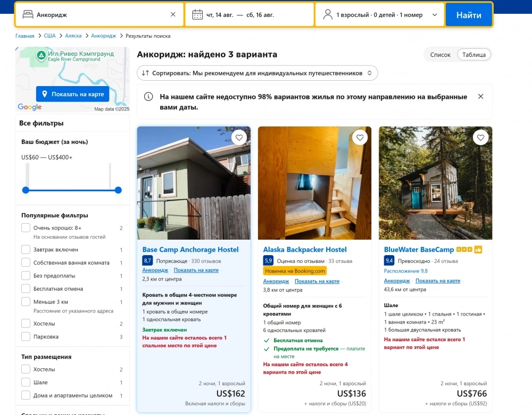
Task: Enable the Бесплатная отмена filter
Action: (25, 289)
